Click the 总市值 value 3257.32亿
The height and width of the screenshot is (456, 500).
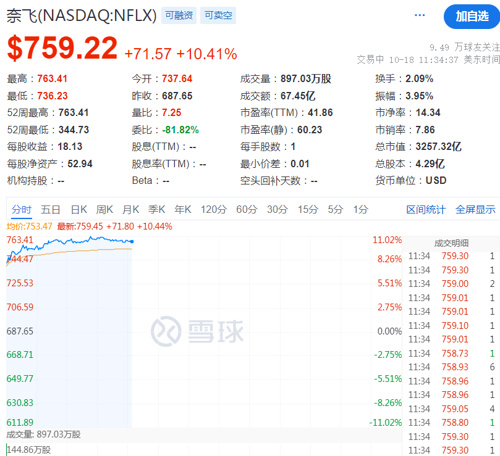click(439, 147)
